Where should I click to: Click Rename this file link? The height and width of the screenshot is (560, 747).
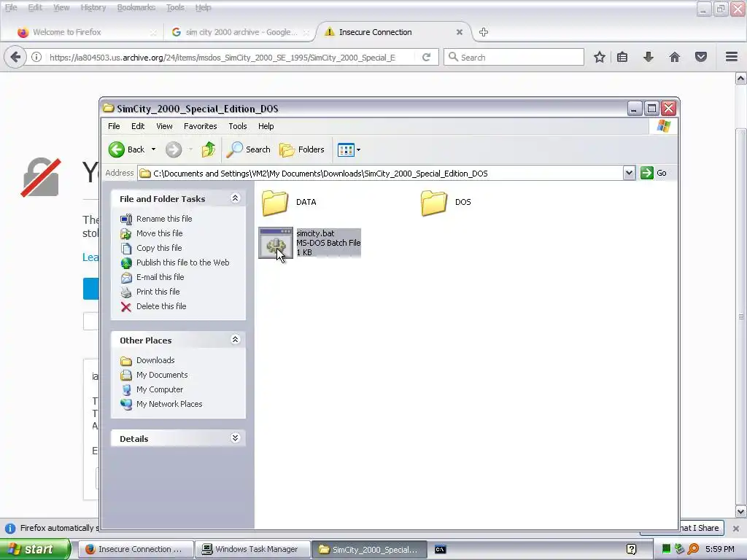click(x=164, y=219)
